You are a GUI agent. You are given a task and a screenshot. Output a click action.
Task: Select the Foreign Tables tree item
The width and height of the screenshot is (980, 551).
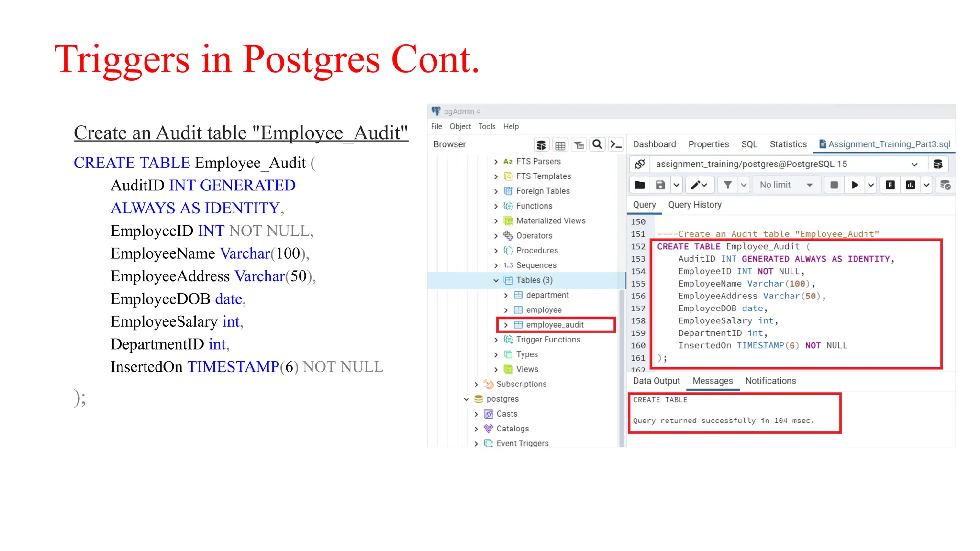[x=543, y=191]
